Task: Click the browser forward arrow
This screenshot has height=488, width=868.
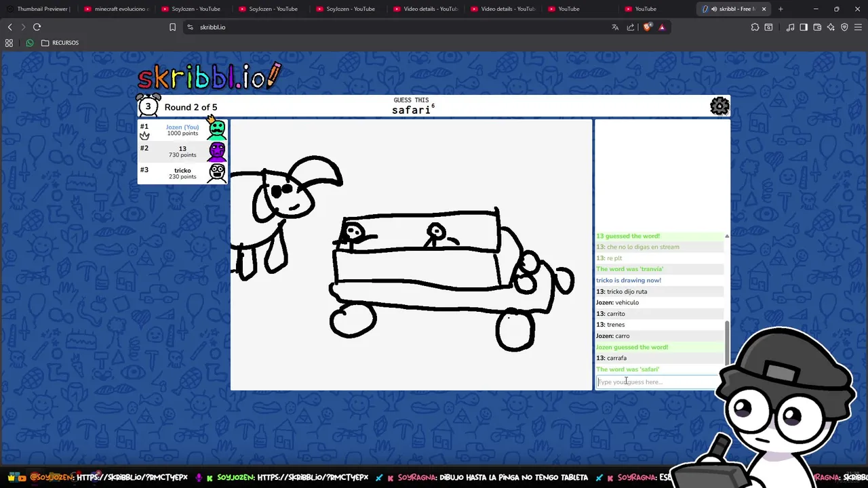Action: [23, 27]
